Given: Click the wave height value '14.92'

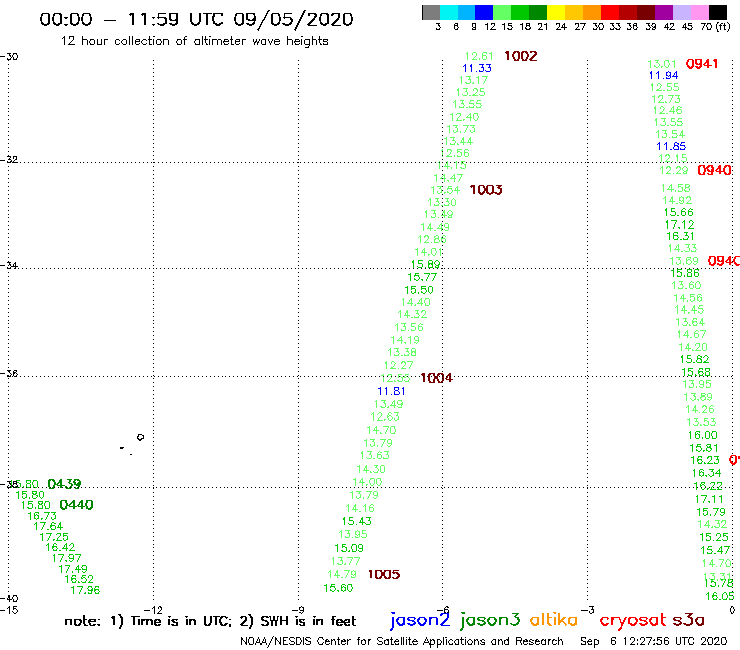Looking at the screenshot, I should 677,200.
